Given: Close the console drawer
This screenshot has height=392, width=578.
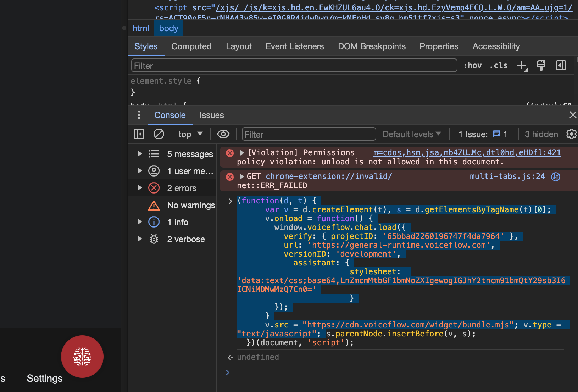Looking at the screenshot, I should tap(573, 115).
